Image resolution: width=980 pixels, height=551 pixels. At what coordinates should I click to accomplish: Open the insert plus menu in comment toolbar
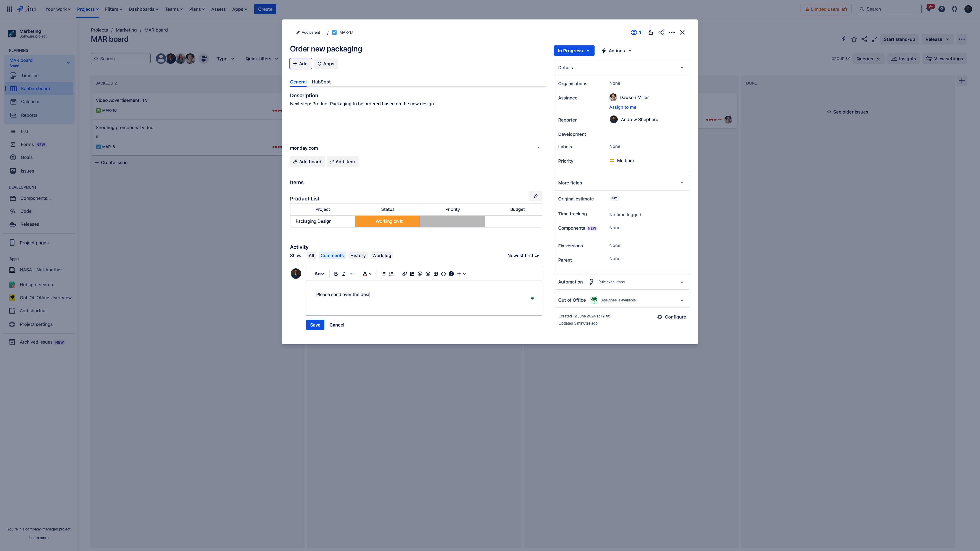461,274
